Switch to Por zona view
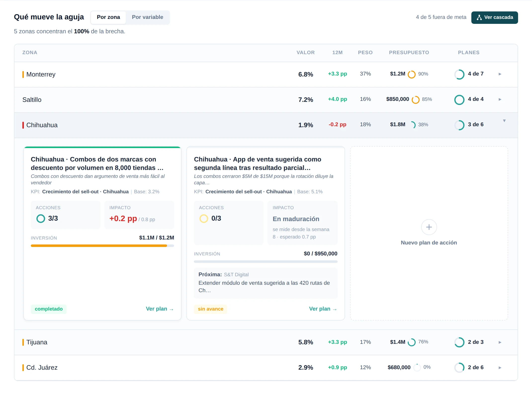Screen dimensions: 532x397 108,17
